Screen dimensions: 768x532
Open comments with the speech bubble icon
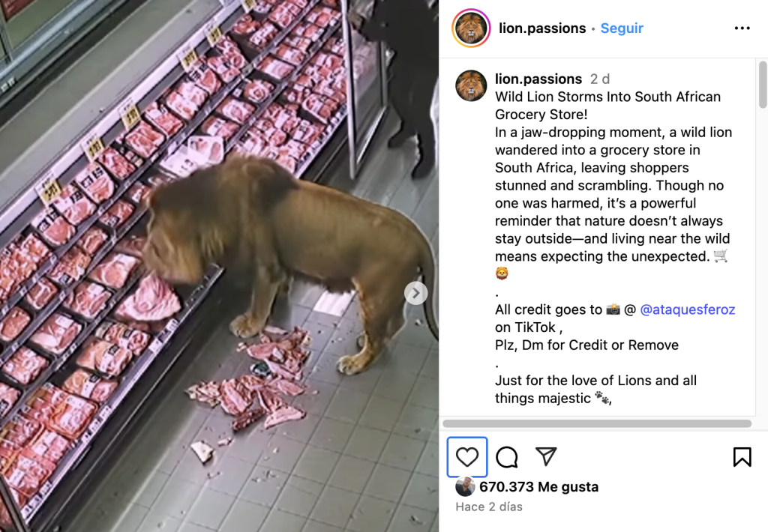[506, 457]
